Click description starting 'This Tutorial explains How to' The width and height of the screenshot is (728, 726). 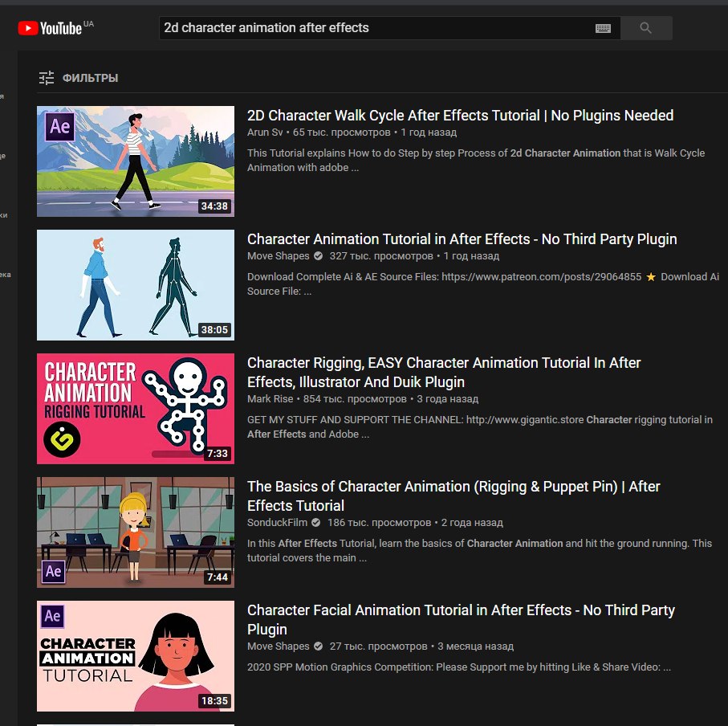pos(476,161)
